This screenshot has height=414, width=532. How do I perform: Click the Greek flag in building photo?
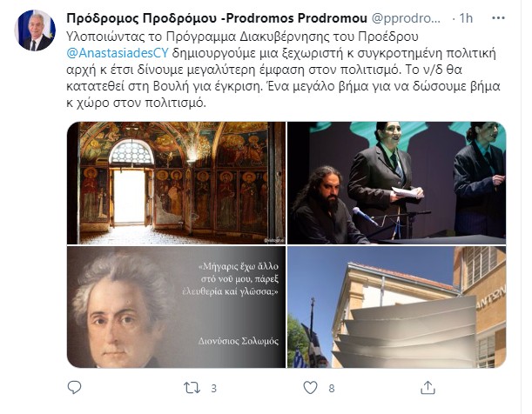(x=300, y=358)
